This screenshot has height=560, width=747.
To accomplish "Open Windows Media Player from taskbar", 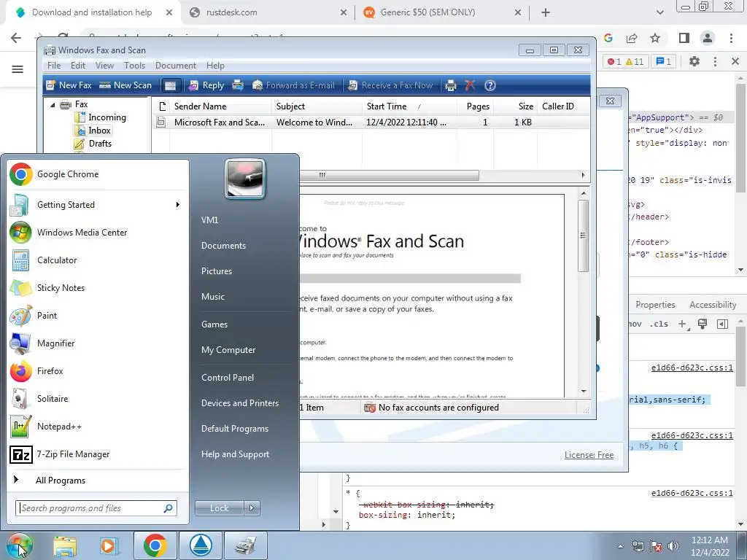I will pyautogui.click(x=109, y=545).
